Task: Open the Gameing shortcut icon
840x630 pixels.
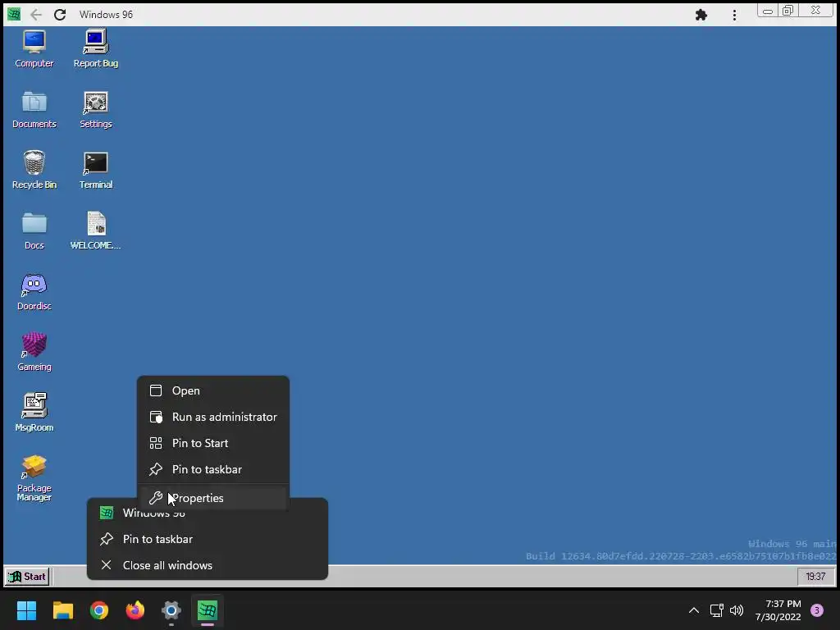Action: tap(34, 353)
